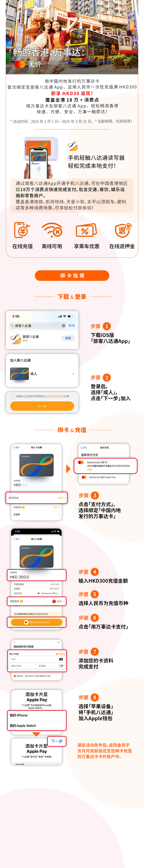Click the 卡号 card number input field
The height and width of the screenshot is (868, 144).
pyautogui.click(x=37, y=659)
